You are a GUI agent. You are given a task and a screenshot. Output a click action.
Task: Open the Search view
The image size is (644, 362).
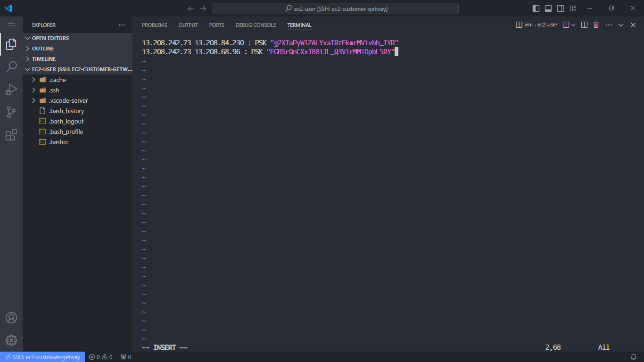coord(11,67)
